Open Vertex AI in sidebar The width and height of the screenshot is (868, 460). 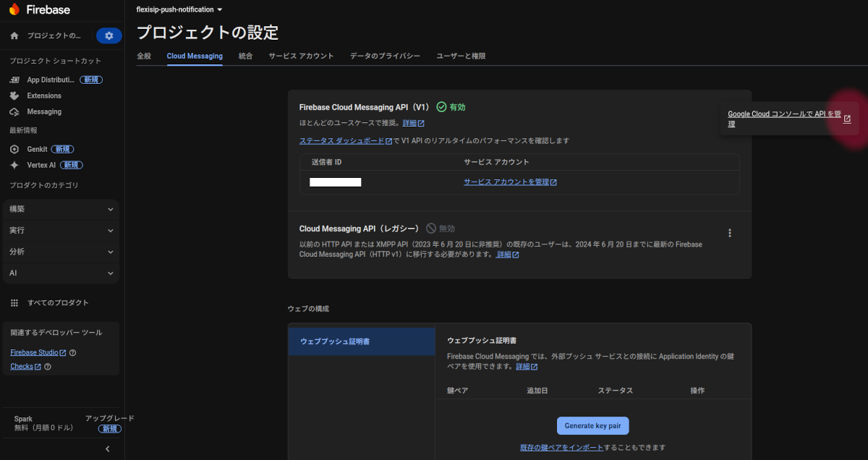click(41, 165)
